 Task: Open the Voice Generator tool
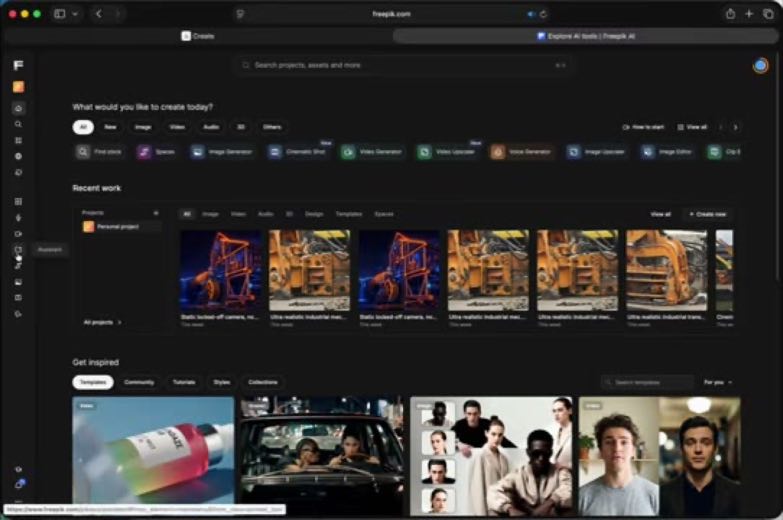[x=522, y=151]
